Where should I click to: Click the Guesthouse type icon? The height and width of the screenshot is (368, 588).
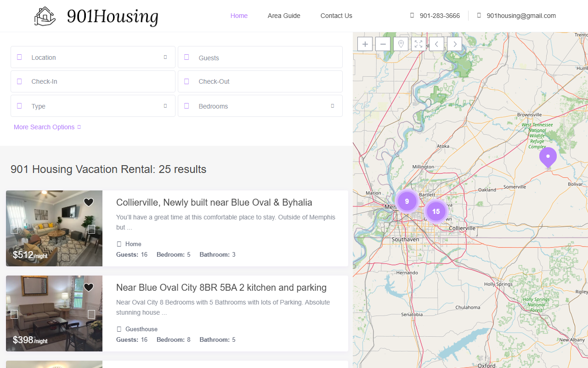[x=119, y=329]
